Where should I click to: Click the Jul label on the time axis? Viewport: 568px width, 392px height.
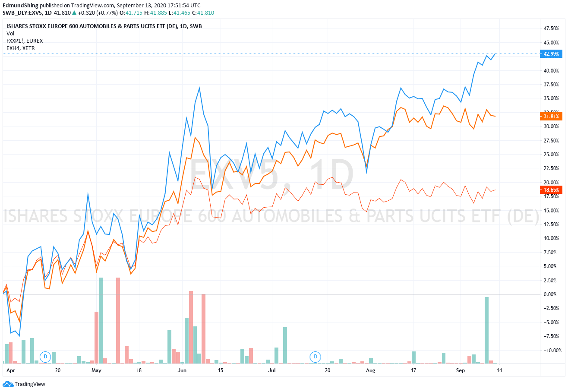tap(272, 370)
